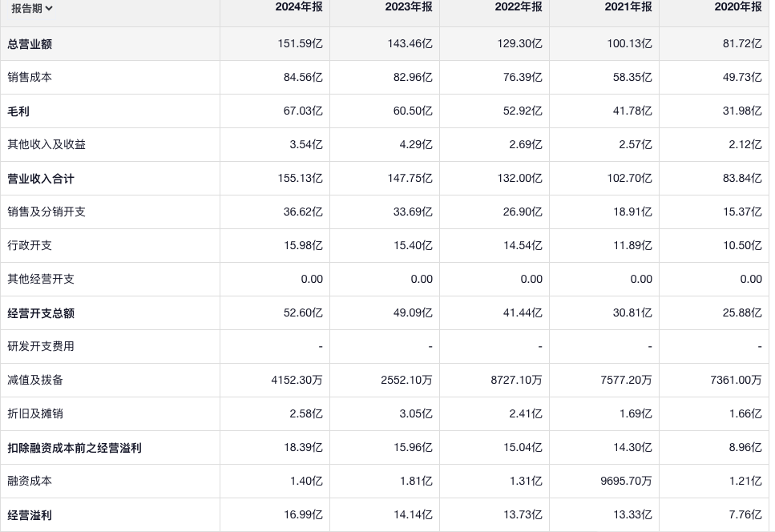Viewport: 775px width, 532px height.
Task: Select the 营业收入合计 row label
Action: coord(41,179)
